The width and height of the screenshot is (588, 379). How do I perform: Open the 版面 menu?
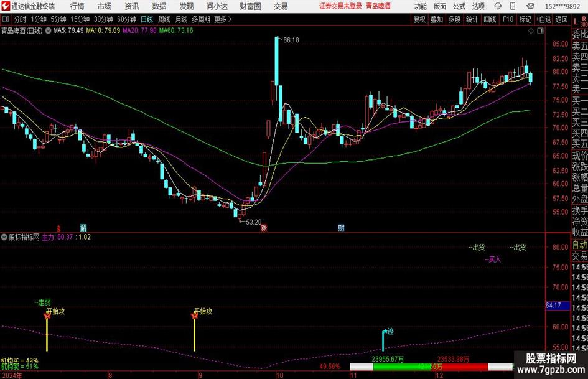click(x=440, y=6)
